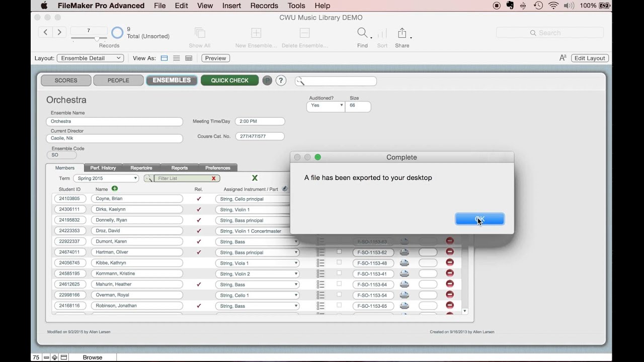Click the printer icon for F-SO-1153-48

click(404, 263)
